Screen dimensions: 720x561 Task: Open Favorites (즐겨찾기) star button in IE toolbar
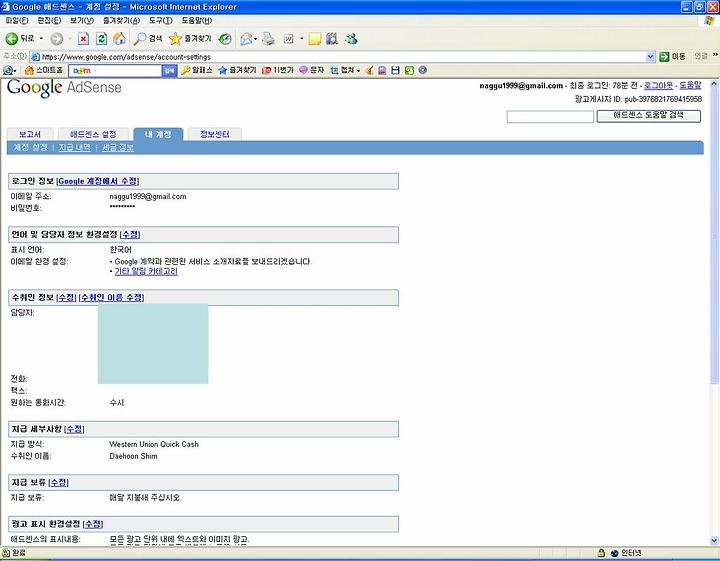pyautogui.click(x=190, y=39)
